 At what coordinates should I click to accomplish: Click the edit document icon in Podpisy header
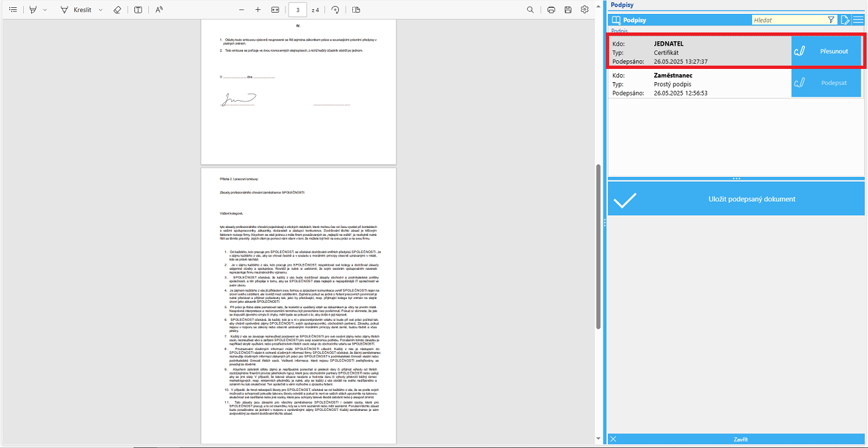[845, 20]
